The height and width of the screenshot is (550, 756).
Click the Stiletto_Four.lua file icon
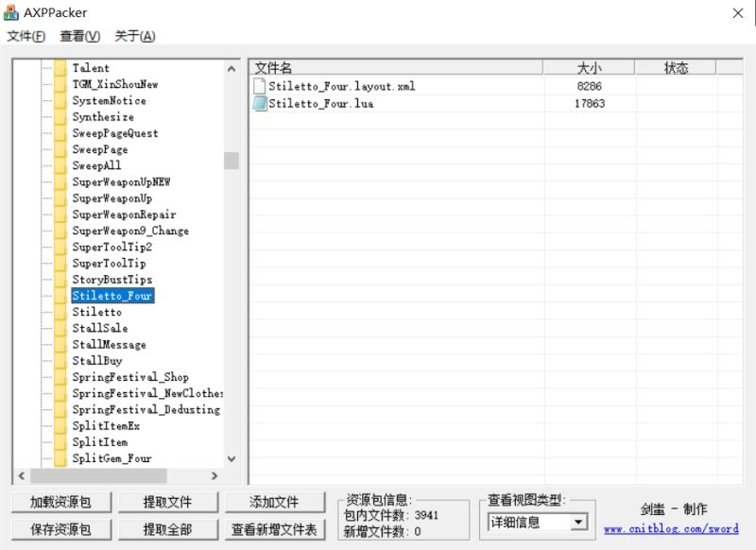[259, 103]
